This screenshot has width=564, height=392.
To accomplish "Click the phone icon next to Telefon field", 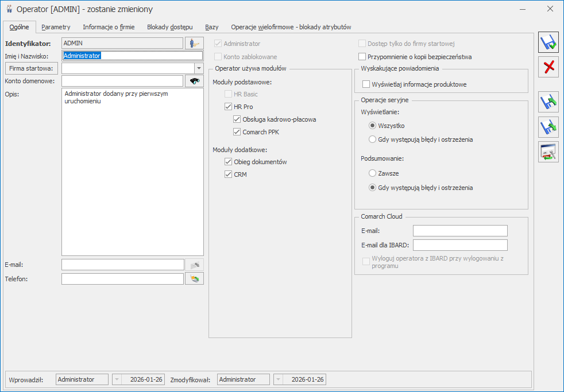I will tap(194, 279).
